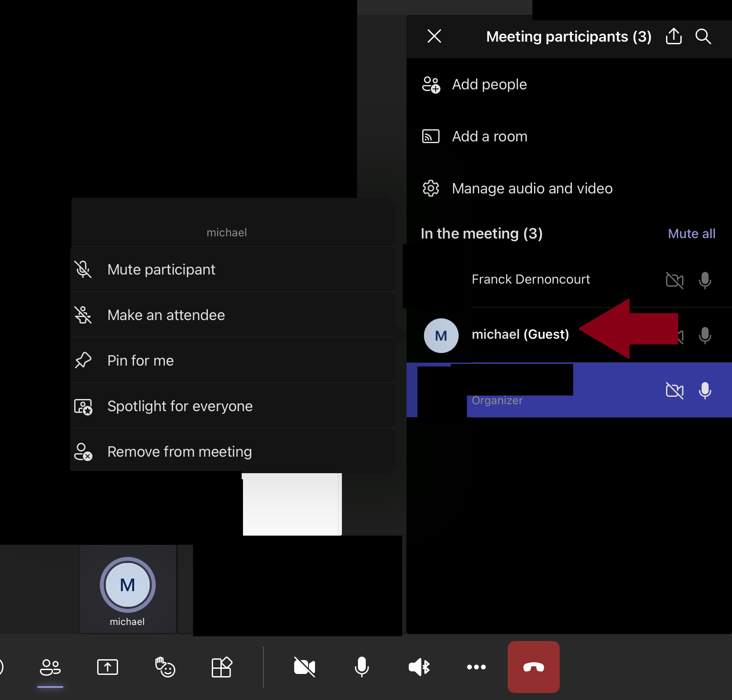
Task: Toggle Organizer row microphone icon
Action: pos(705,390)
